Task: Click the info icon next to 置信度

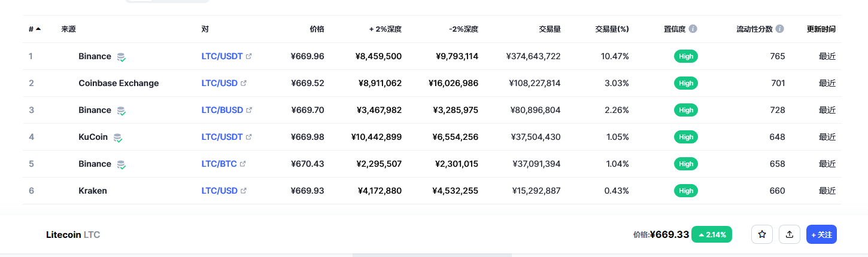Action: pyautogui.click(x=693, y=29)
